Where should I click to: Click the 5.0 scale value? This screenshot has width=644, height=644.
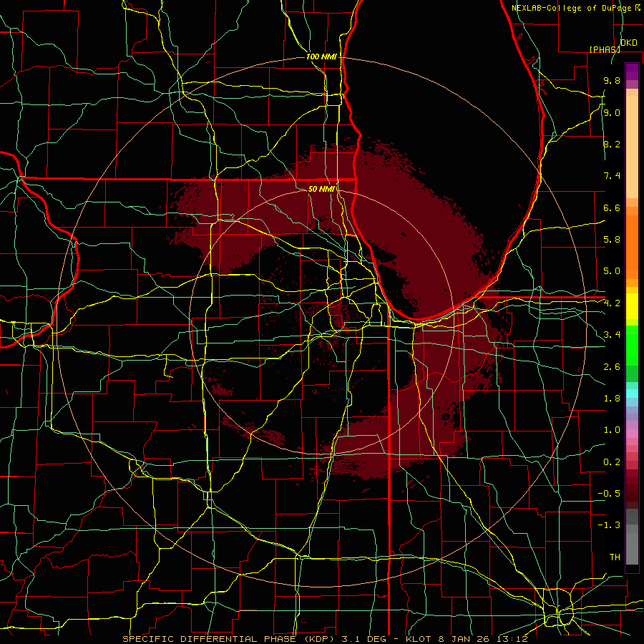pyautogui.click(x=612, y=271)
